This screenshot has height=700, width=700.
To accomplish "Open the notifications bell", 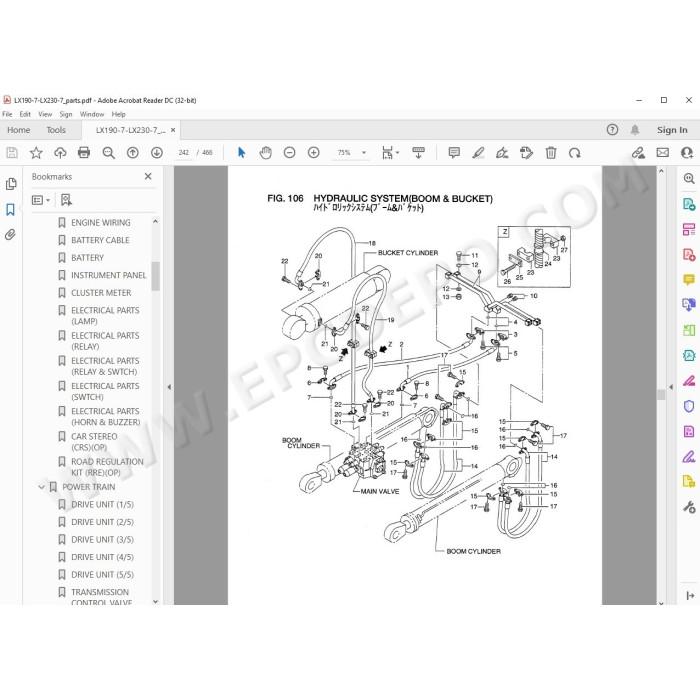I will [635, 130].
